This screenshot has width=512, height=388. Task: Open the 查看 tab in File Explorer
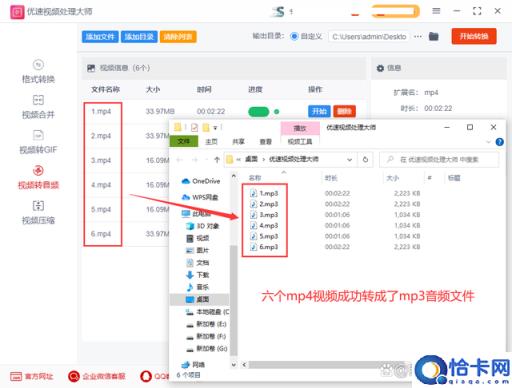click(265, 142)
